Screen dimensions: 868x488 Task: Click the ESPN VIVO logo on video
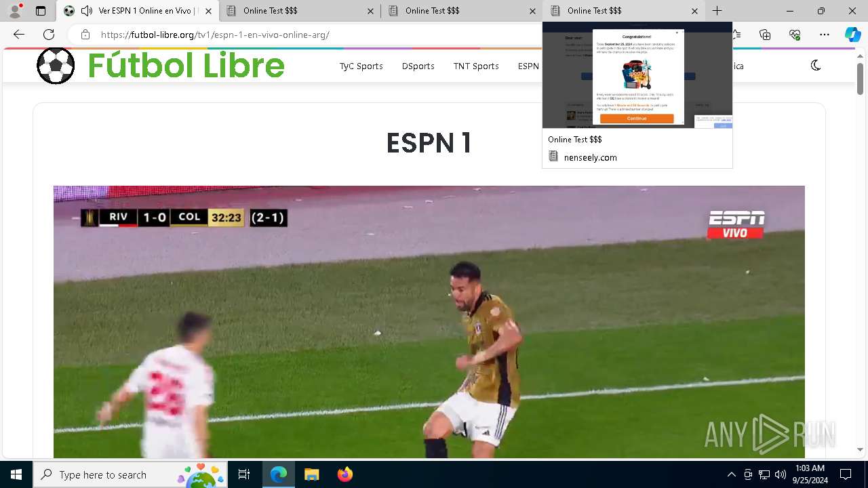pyautogui.click(x=736, y=225)
